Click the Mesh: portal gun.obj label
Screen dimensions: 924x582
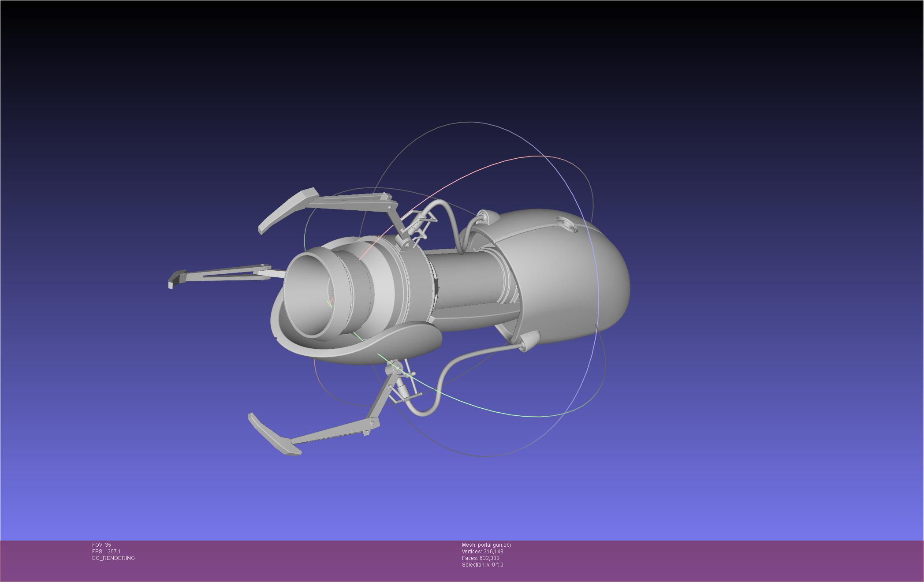click(486, 545)
